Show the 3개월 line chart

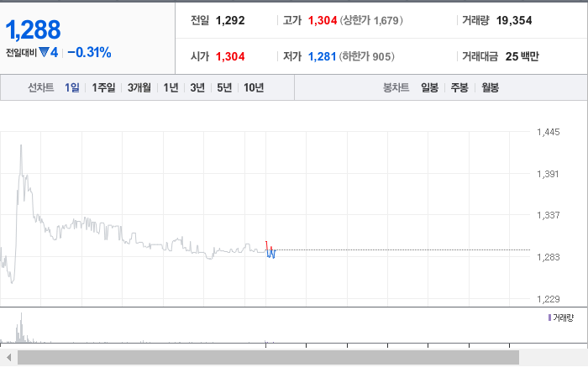tap(139, 87)
